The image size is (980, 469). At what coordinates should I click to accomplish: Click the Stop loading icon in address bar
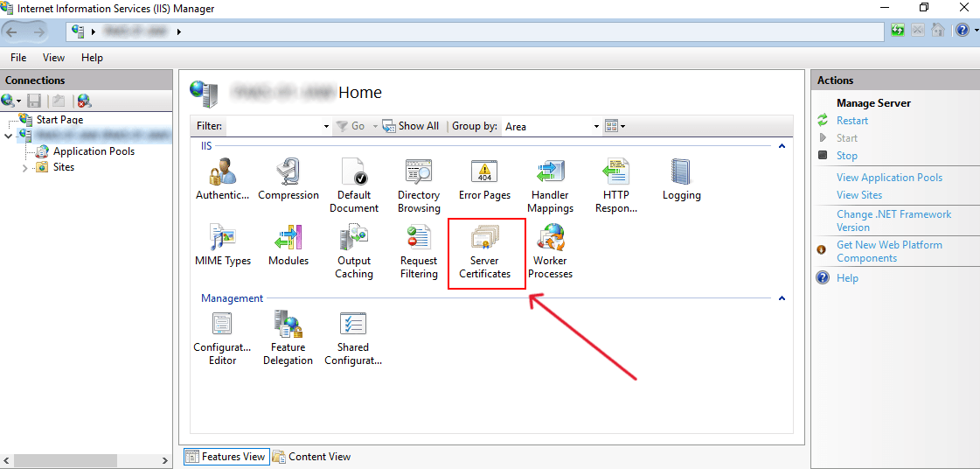point(918,30)
